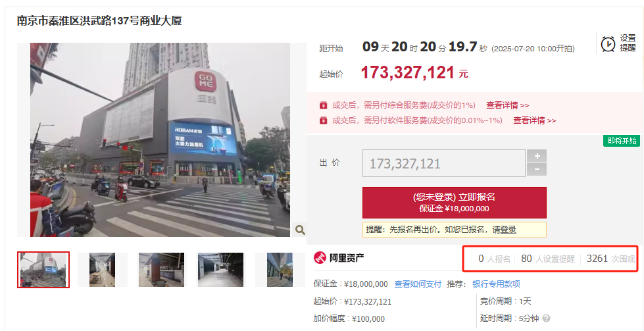644x331 pixels.
Task: Click red gift icon beside 综合服务费
Action: 323,105
